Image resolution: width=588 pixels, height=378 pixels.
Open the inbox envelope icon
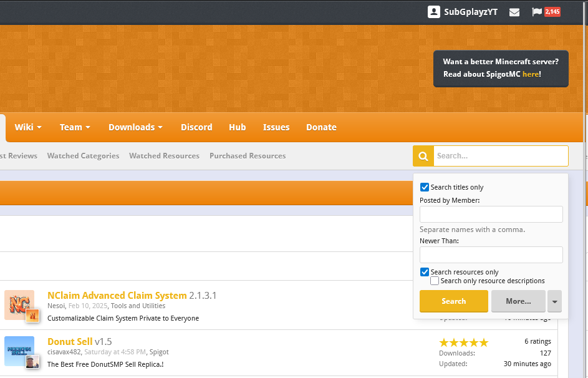tap(514, 12)
